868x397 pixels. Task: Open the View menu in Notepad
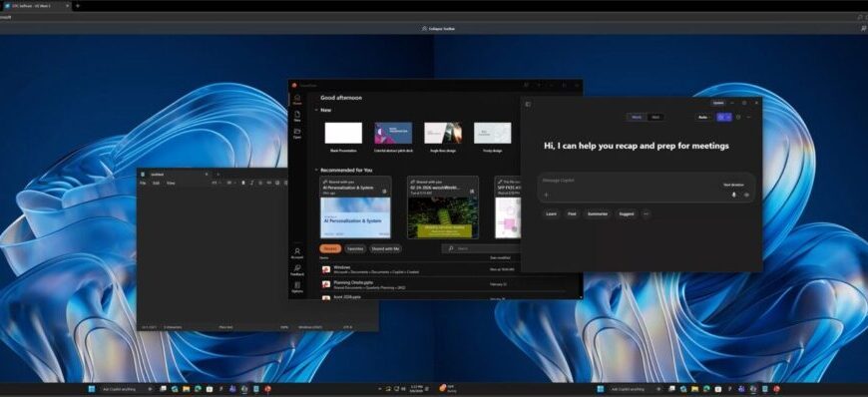(x=171, y=183)
